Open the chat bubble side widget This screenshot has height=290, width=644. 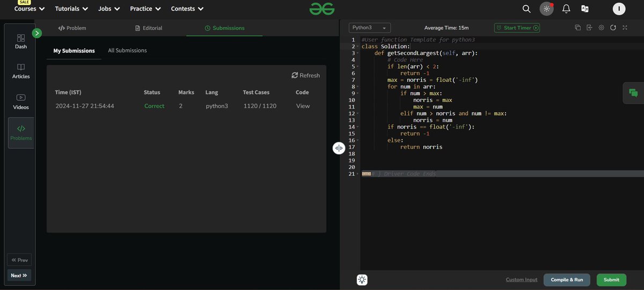click(x=633, y=93)
